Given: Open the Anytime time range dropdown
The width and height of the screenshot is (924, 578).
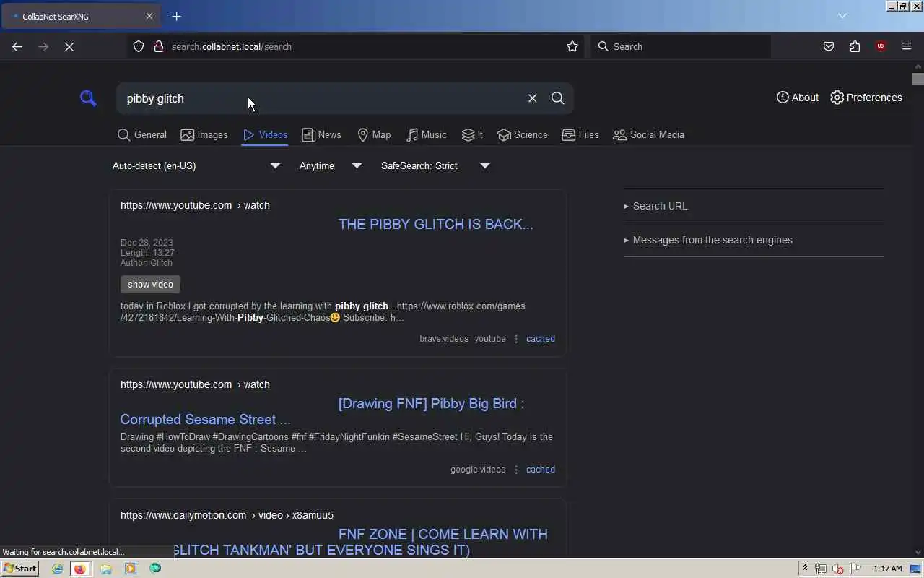Looking at the screenshot, I should point(331,166).
